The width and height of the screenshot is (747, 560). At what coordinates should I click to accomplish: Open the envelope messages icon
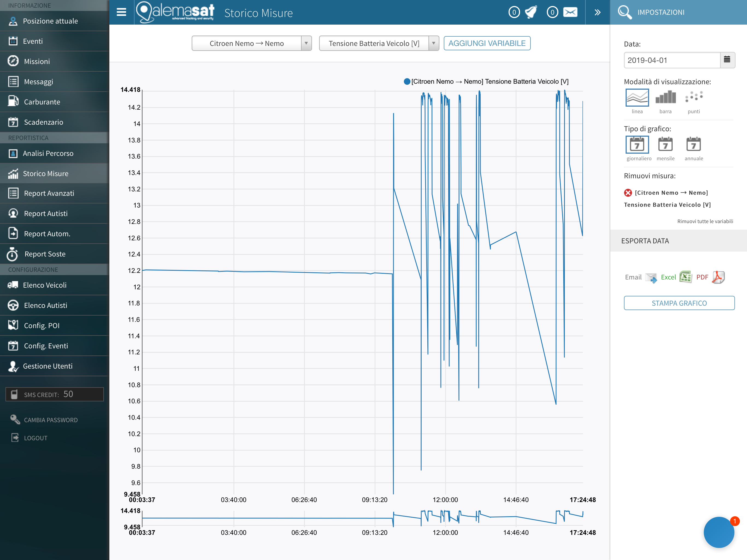(x=570, y=13)
